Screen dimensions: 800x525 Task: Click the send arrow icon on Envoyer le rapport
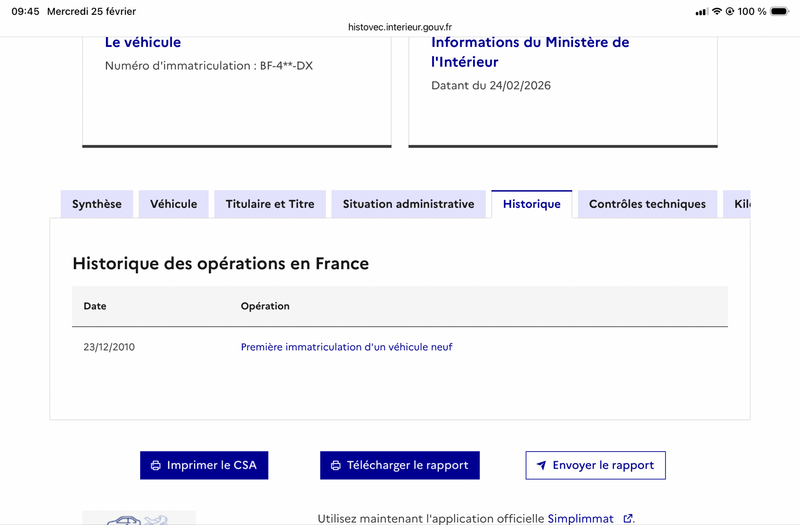coord(541,465)
